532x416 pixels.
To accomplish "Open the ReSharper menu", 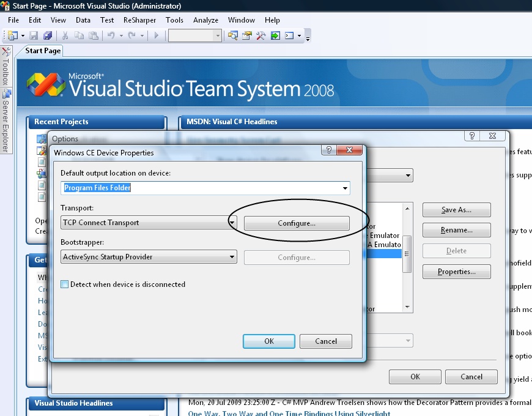I will click(139, 20).
